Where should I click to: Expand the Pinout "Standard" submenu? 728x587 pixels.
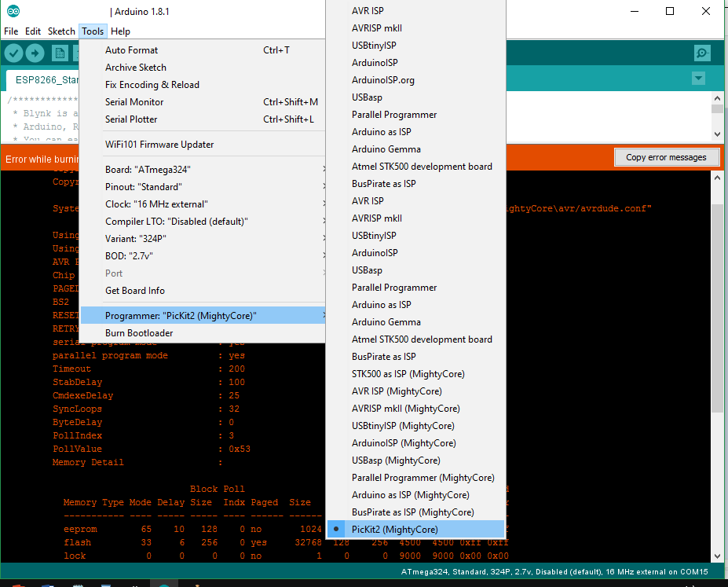point(203,187)
